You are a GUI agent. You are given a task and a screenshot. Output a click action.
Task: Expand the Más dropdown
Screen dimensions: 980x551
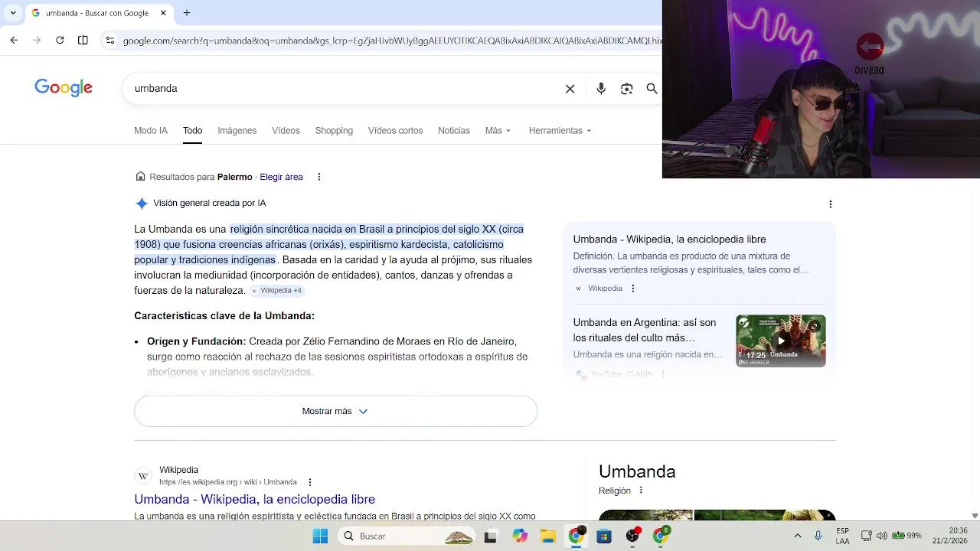coord(498,130)
